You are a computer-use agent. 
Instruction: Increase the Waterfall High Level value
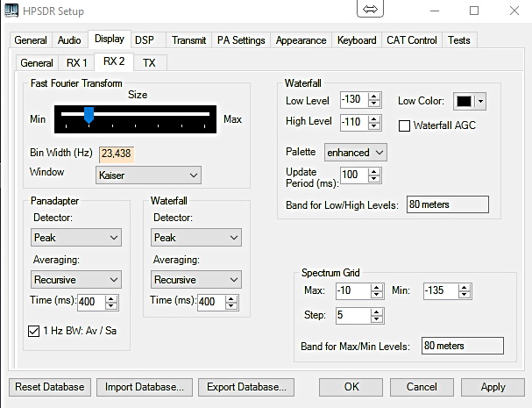(374, 119)
